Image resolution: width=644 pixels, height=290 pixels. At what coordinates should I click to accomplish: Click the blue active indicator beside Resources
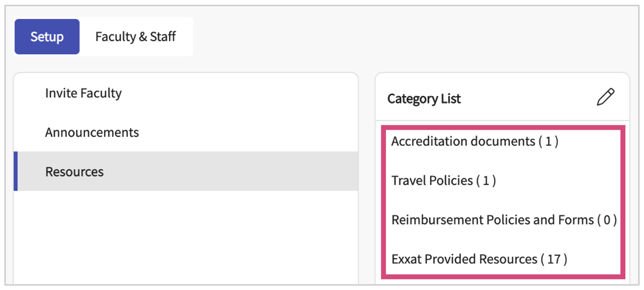16,171
